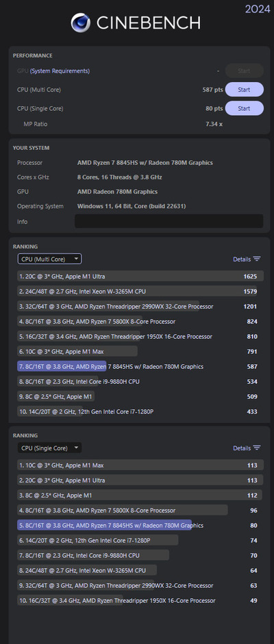The image size is (274, 644).
Task: Click the disabled GPU Start button
Action: point(244,70)
